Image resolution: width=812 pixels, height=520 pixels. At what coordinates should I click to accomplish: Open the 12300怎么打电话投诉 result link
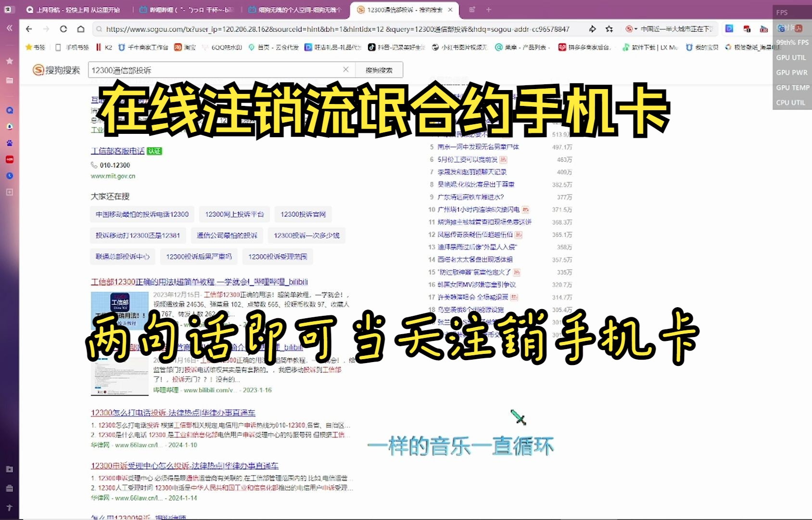(173, 413)
